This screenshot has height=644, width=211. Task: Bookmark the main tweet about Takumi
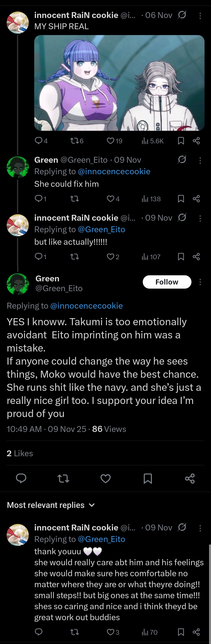coord(148,478)
